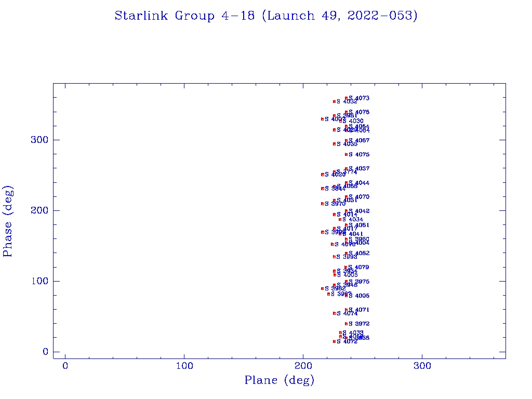This screenshot has width=532, height=399.
Task: Click the 0 tick label on Plane axis
Action: tap(65, 366)
